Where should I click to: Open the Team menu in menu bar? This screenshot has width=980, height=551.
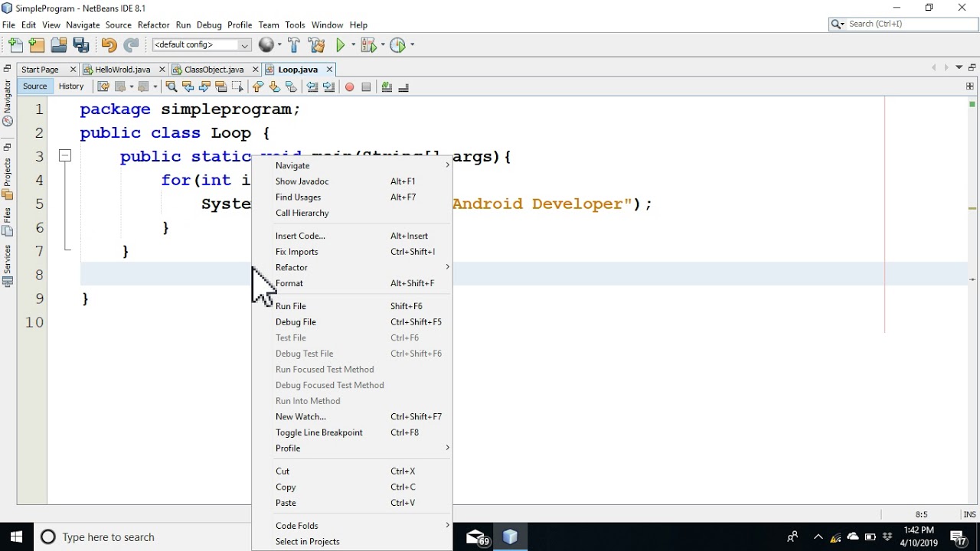point(269,25)
